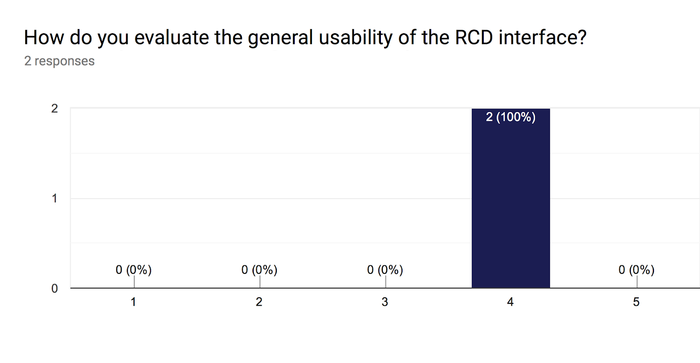Click y-axis value 0
The height and width of the screenshot is (363, 700).
[x=54, y=288]
